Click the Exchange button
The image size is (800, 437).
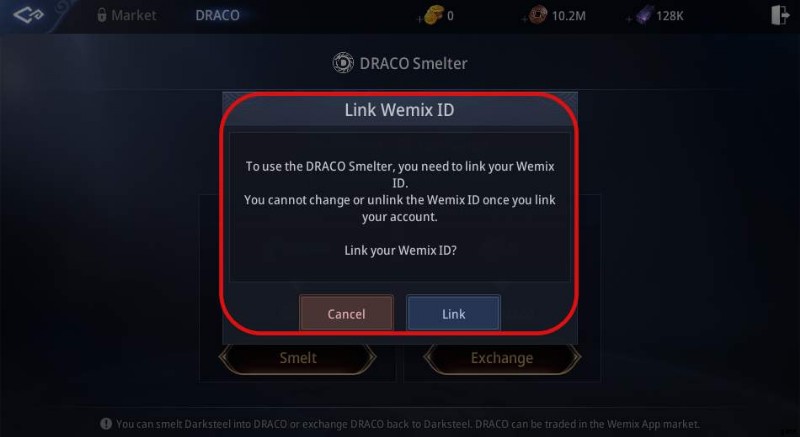coord(502,358)
